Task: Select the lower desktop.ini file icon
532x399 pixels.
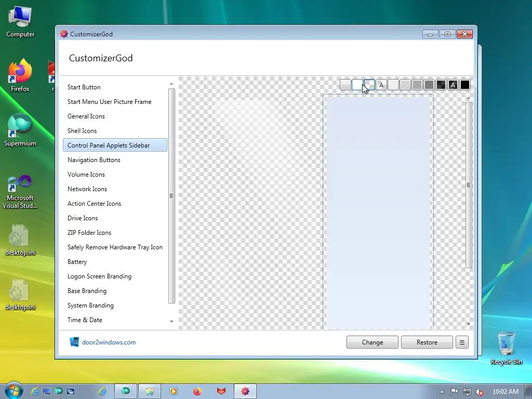Action: (20, 295)
